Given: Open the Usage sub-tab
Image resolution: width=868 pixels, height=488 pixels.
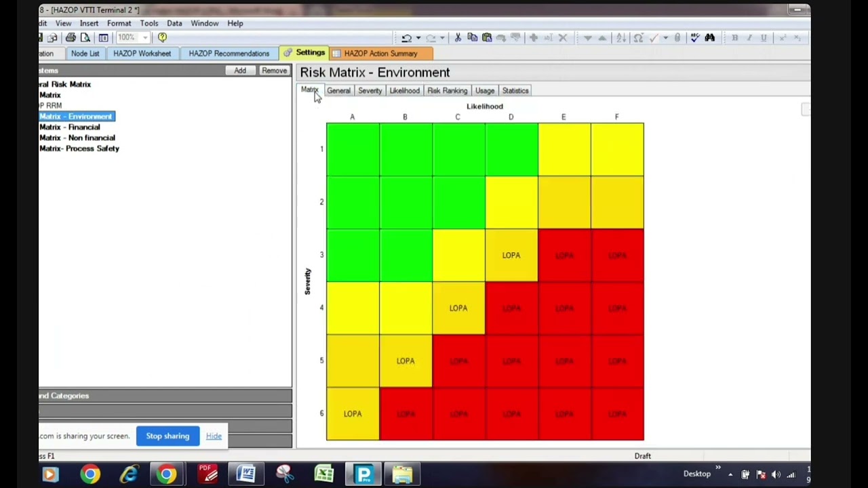Looking at the screenshot, I should point(484,91).
